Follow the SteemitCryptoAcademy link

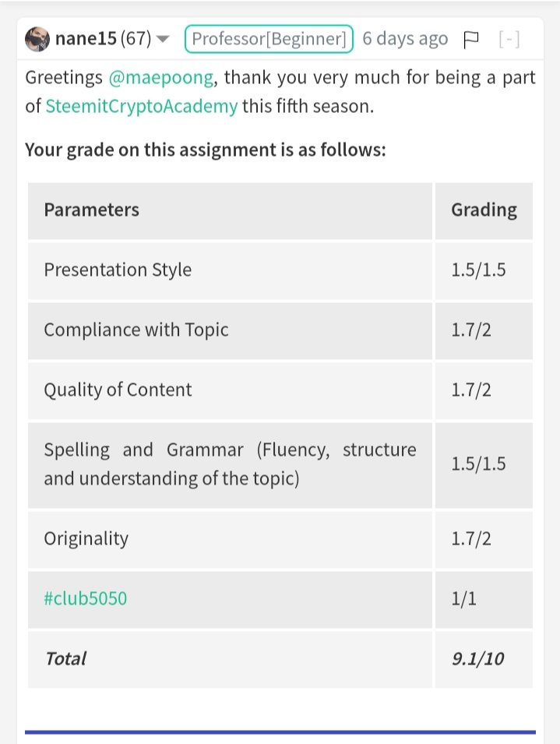[141, 106]
